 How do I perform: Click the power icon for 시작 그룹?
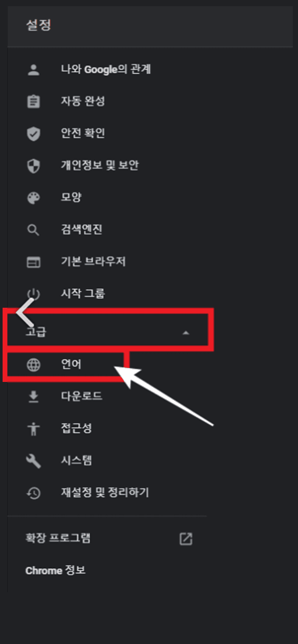[34, 294]
